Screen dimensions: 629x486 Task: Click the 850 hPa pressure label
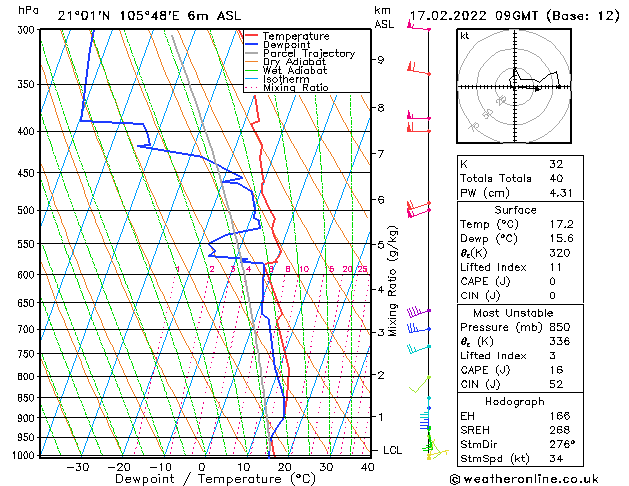click(x=28, y=398)
